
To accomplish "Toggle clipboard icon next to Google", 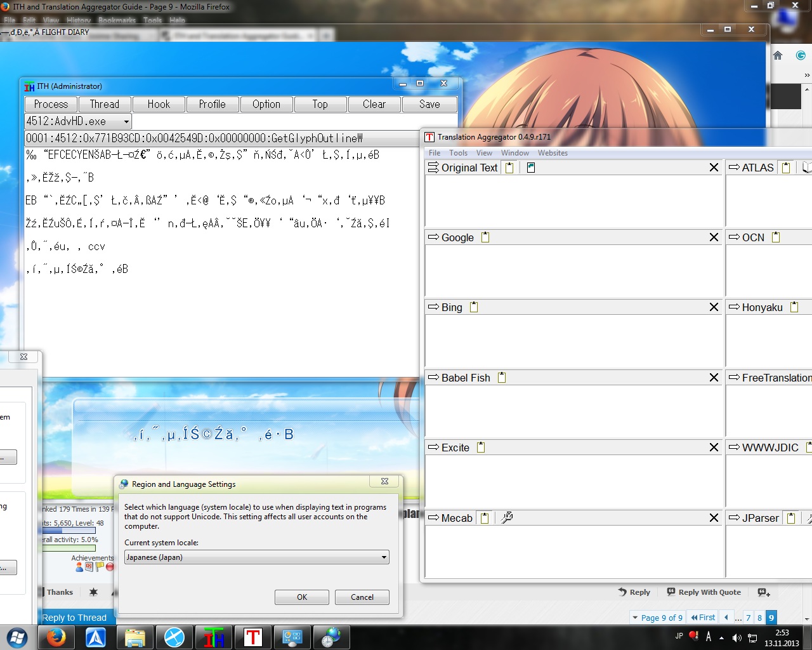I will click(485, 237).
